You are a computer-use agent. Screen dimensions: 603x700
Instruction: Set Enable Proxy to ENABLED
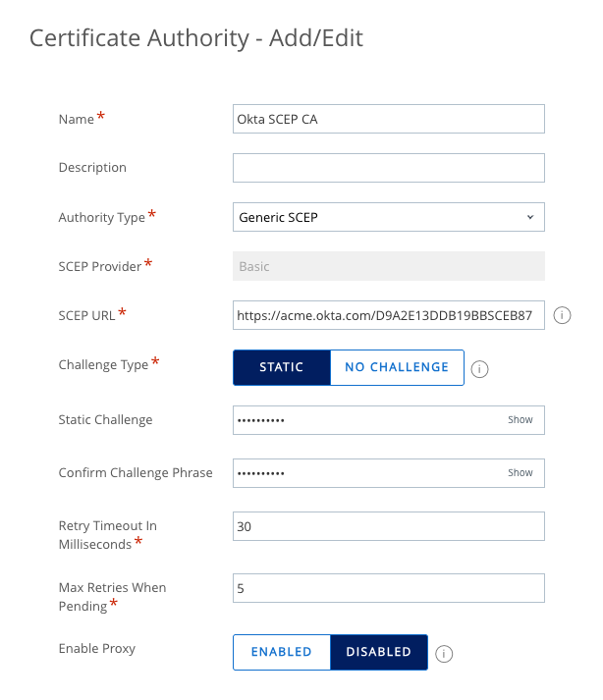click(281, 652)
